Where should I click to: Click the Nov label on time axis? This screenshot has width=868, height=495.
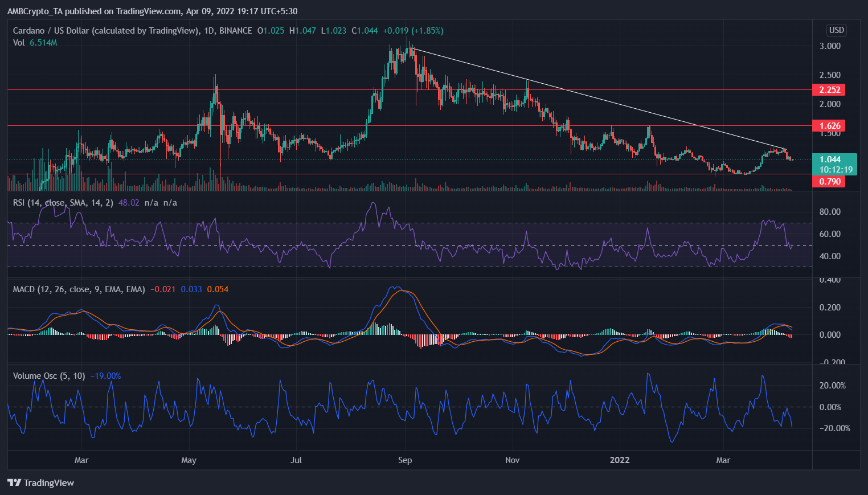(x=513, y=460)
